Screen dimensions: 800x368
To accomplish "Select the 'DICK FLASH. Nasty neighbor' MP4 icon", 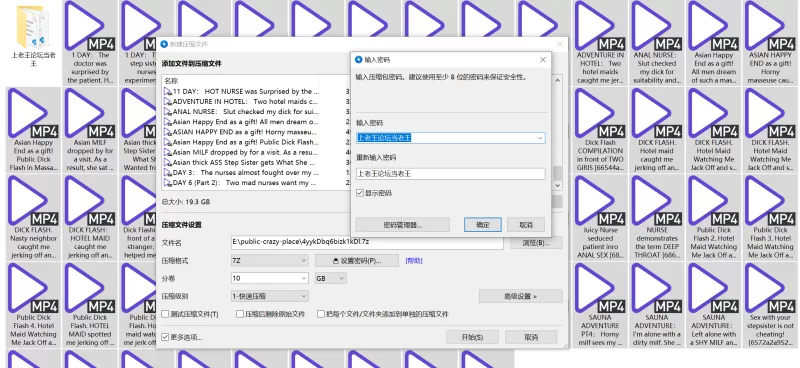I will tap(34, 201).
